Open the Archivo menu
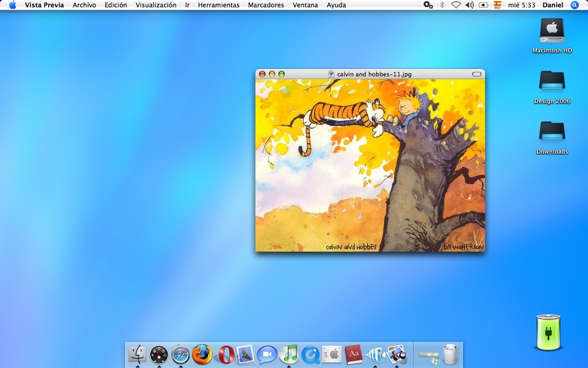 [85, 5]
